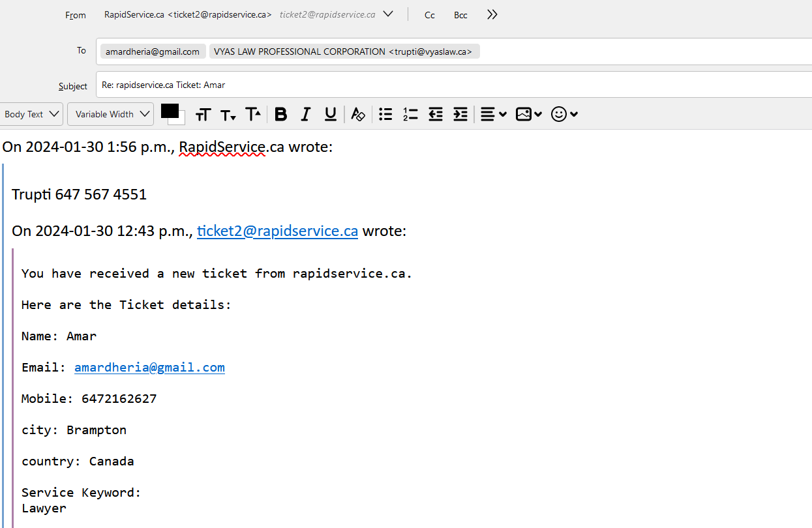Click the remove text styling icon
The height and width of the screenshot is (528, 812).
pos(357,114)
